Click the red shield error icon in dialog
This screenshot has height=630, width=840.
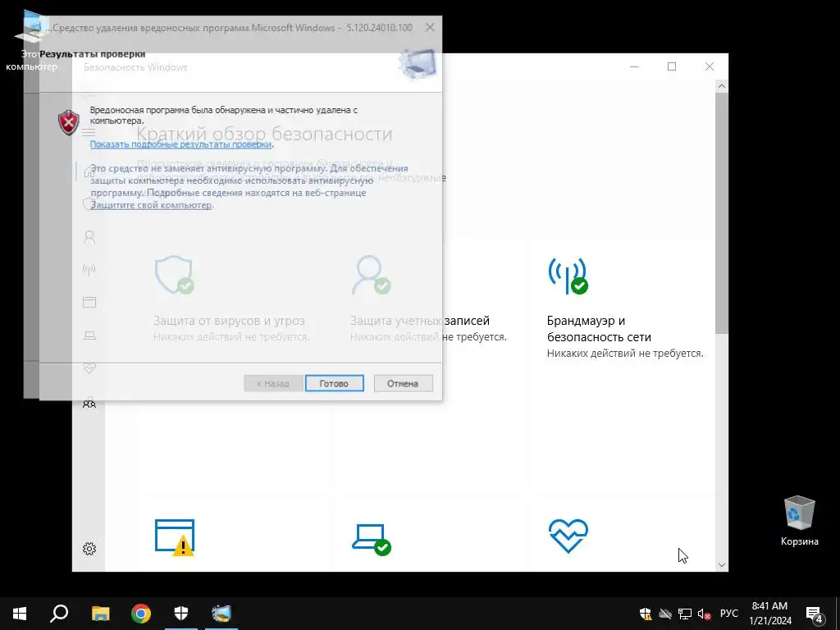point(69,122)
